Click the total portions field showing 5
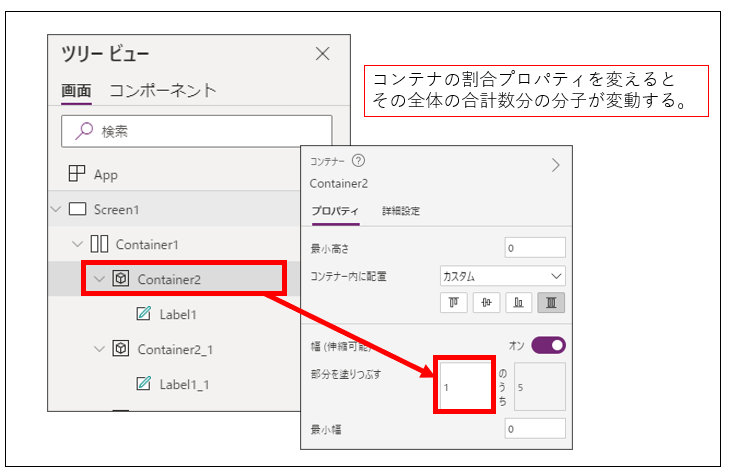 [x=540, y=387]
